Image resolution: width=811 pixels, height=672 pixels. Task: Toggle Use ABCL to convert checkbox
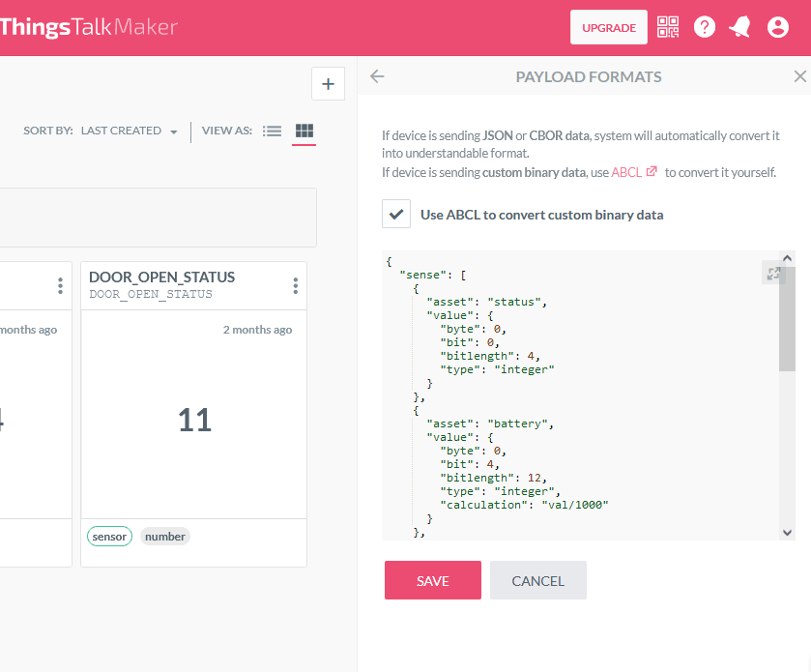(396, 214)
